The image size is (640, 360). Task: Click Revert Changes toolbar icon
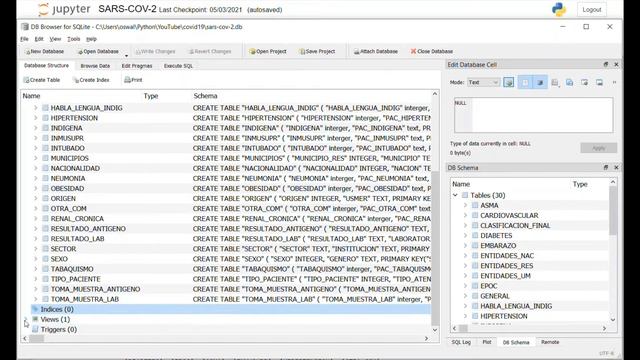(x=191, y=52)
